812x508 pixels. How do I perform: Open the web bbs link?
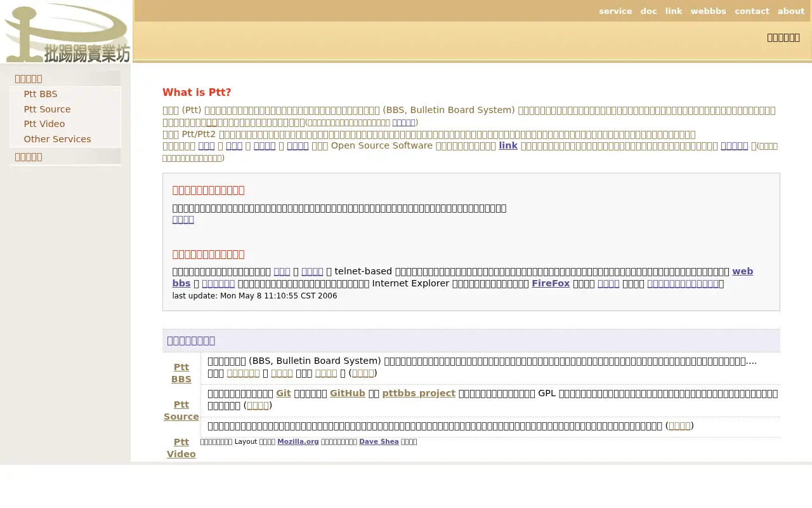(x=462, y=277)
